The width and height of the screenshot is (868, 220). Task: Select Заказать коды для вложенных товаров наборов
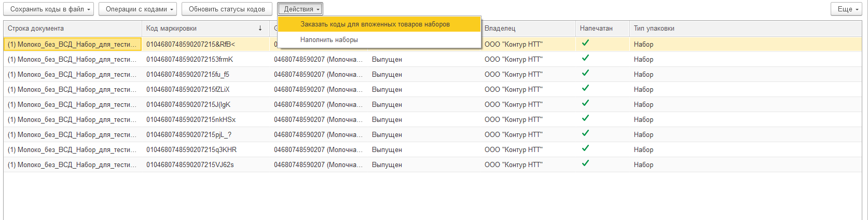375,24
